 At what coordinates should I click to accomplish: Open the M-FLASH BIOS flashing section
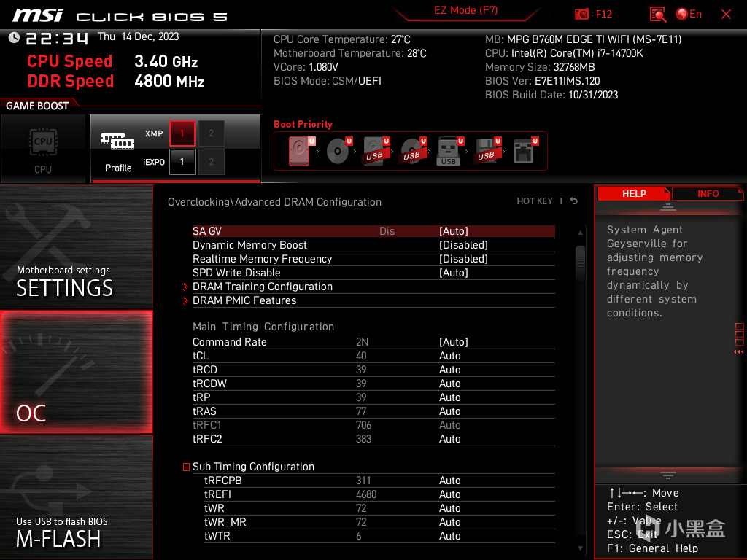pos(76,497)
